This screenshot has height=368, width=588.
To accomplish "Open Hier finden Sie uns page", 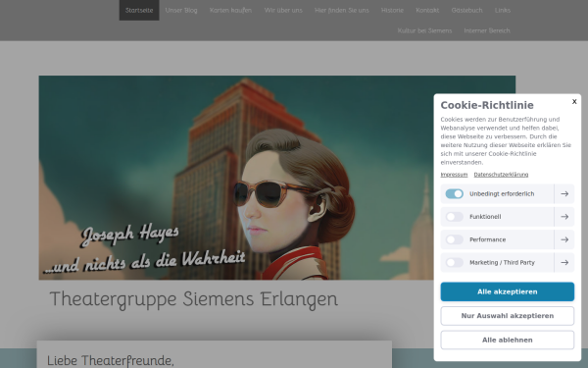I will pyautogui.click(x=342, y=10).
